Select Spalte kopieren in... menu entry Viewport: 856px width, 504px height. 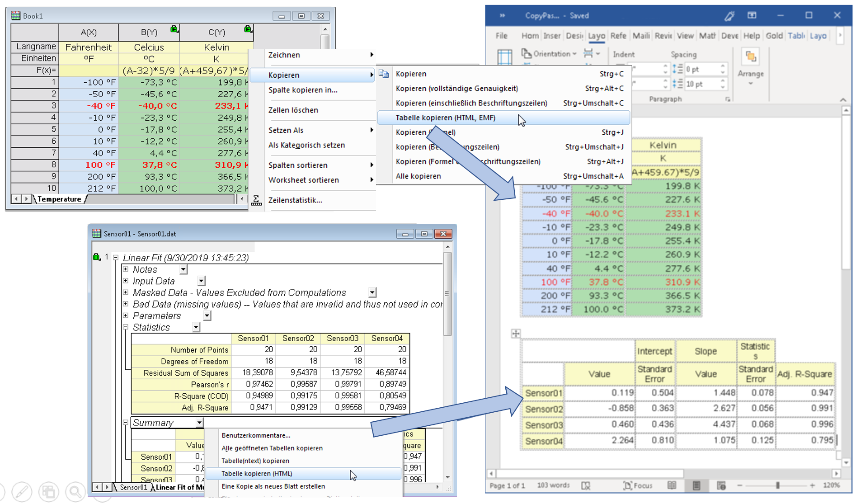303,90
